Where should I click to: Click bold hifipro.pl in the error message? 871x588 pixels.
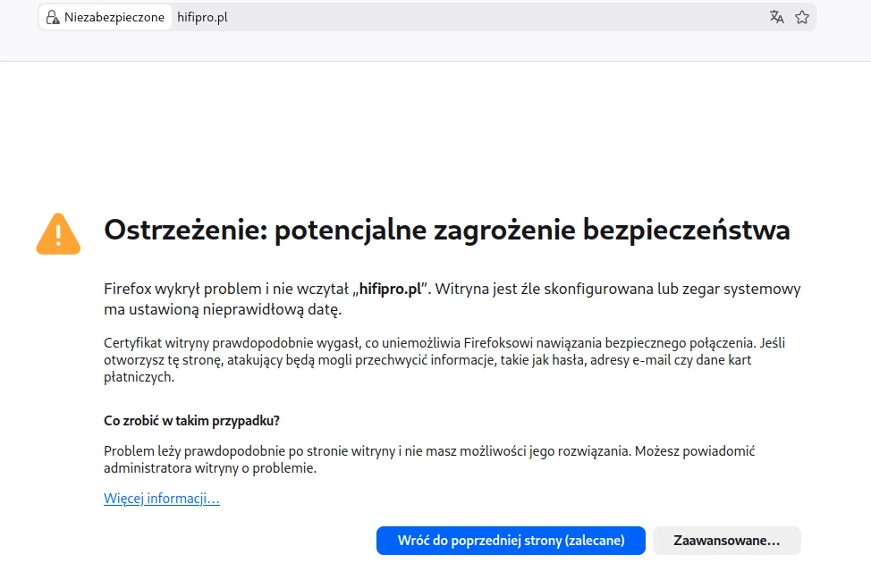pos(389,290)
